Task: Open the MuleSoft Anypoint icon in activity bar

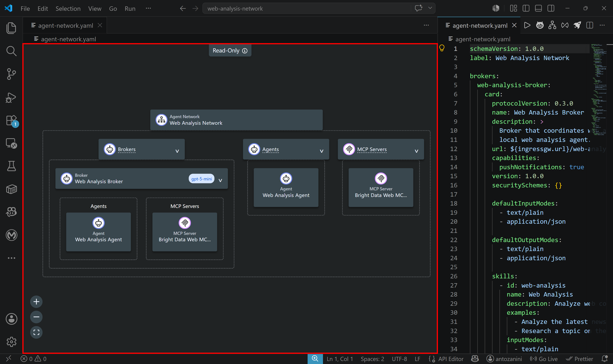Action: click(11, 235)
